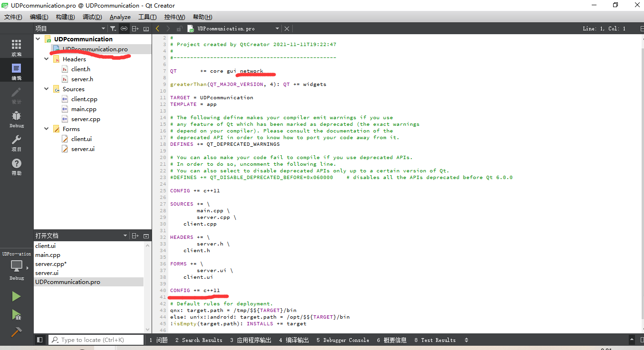Screen dimensions: 644x350
Task: Switch to 编辑 edit mode
Action: click(x=17, y=71)
